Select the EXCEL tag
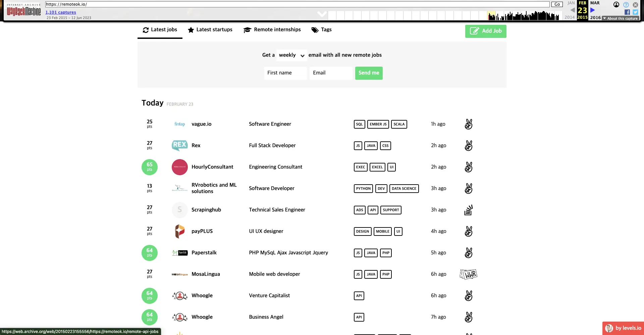This screenshot has height=335, width=644. tap(377, 167)
